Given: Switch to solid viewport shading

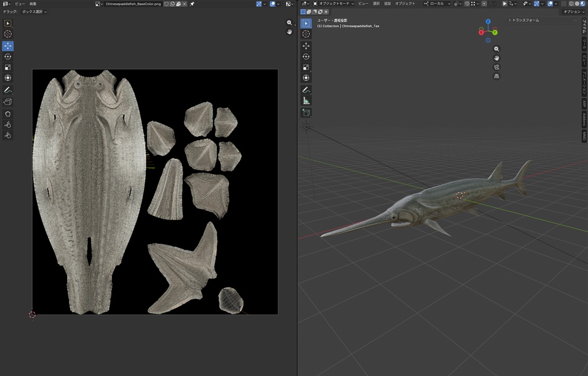Looking at the screenshot, I should coord(577,4).
